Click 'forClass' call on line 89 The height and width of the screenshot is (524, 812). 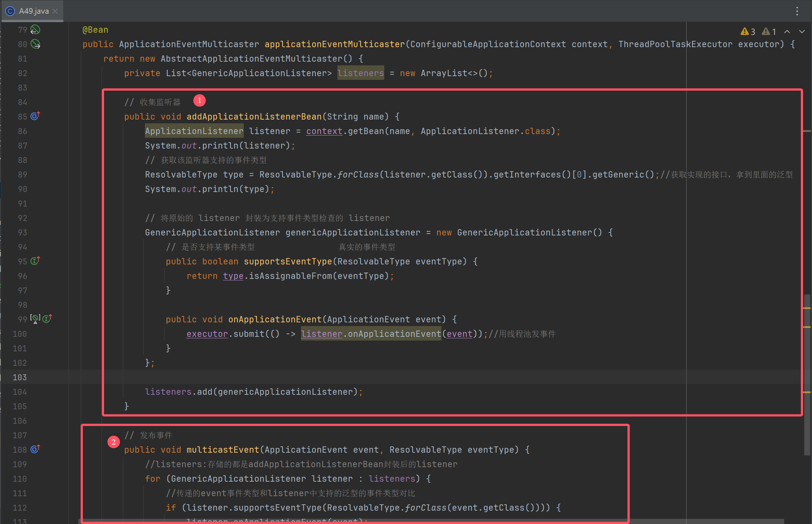[358, 175]
